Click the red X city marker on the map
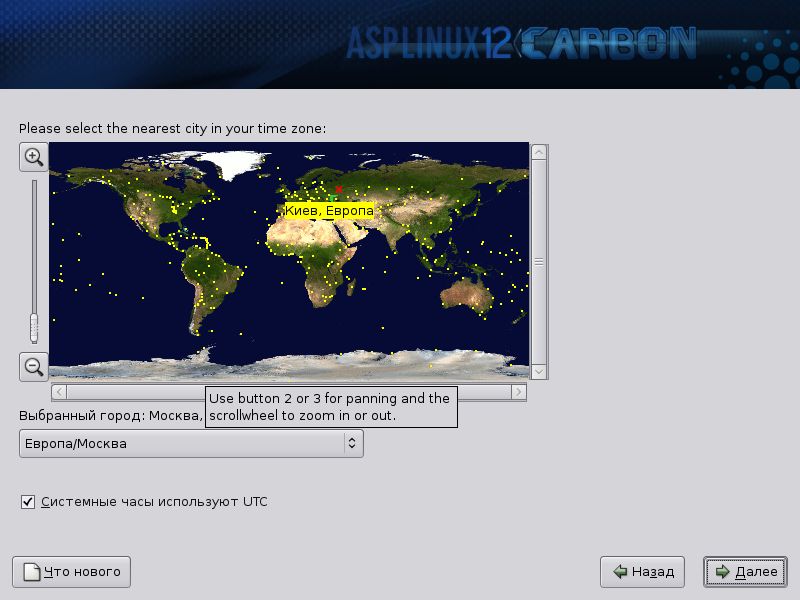 click(x=339, y=189)
